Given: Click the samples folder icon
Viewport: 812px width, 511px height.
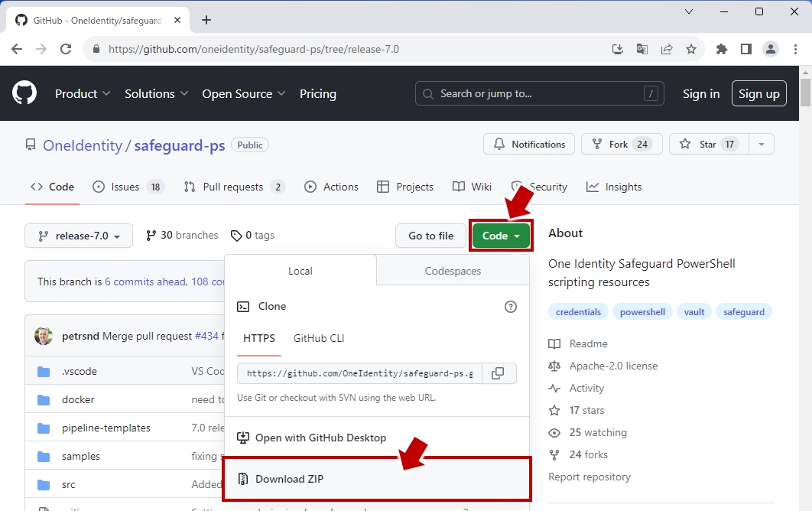Looking at the screenshot, I should [44, 457].
